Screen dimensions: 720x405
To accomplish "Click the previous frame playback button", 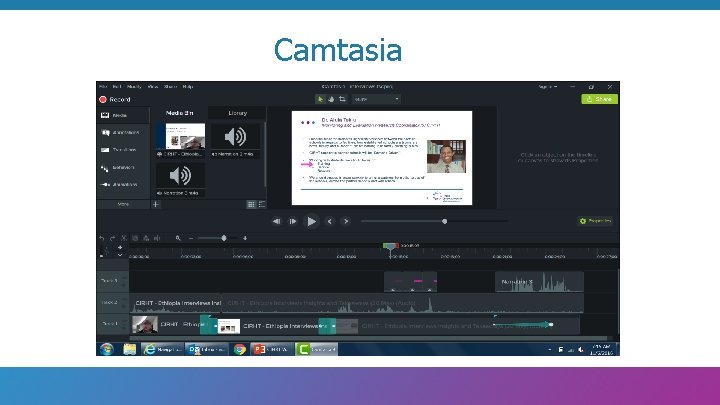I will pyautogui.click(x=276, y=221).
